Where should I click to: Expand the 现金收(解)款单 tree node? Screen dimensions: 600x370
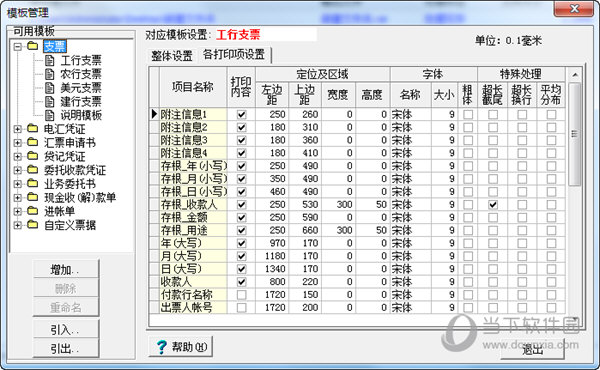click(18, 198)
